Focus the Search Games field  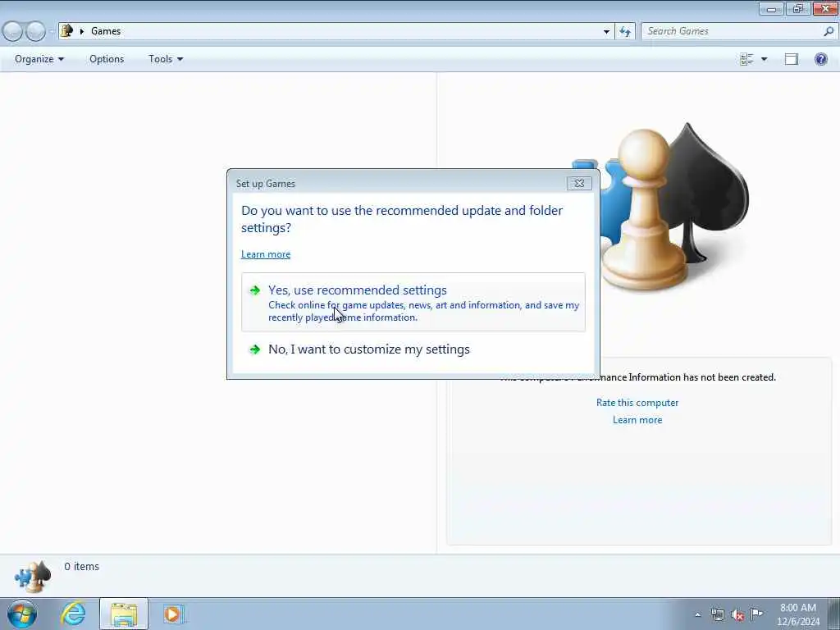pyautogui.click(x=731, y=31)
